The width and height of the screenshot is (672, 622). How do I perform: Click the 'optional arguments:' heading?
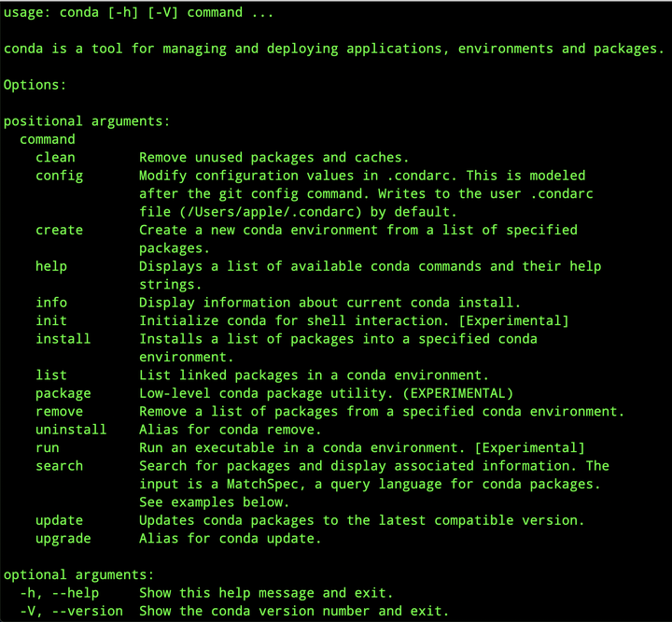point(78,575)
